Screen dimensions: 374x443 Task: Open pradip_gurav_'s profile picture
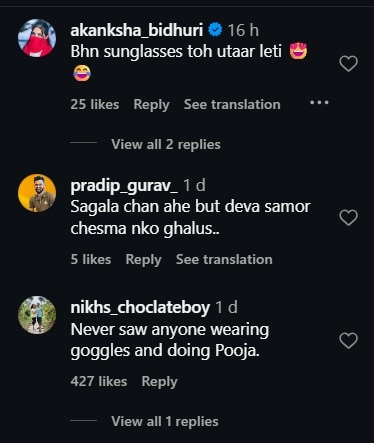(37, 193)
